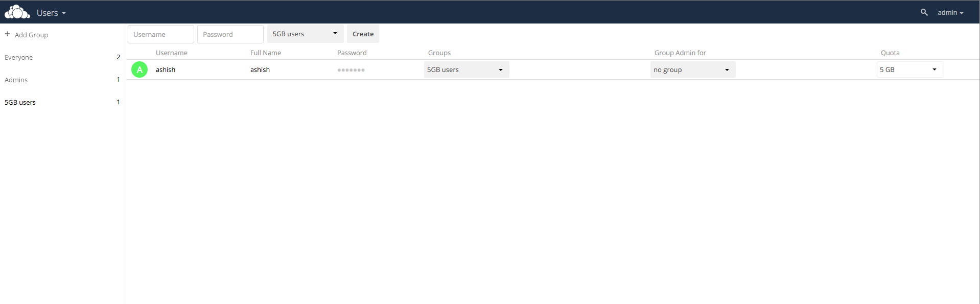This screenshot has width=980, height=304.
Task: Open the search magnifier icon
Action: [924, 12]
